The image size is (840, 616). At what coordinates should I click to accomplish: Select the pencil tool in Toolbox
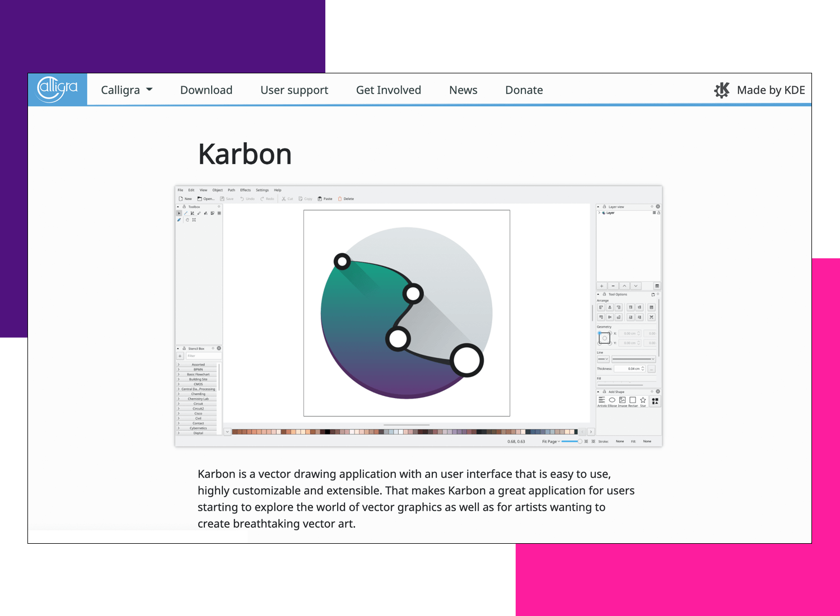tap(199, 213)
